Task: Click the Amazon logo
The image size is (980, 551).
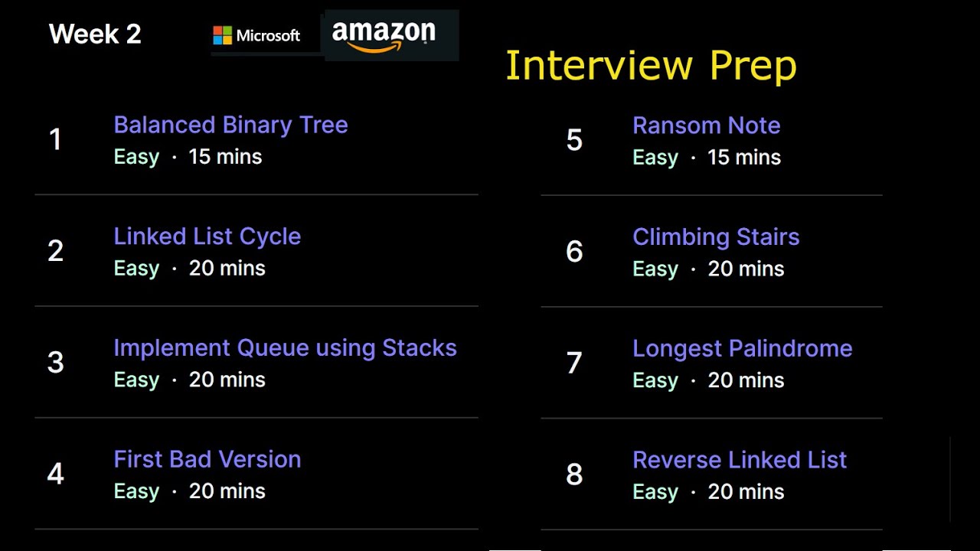Action: pos(384,35)
